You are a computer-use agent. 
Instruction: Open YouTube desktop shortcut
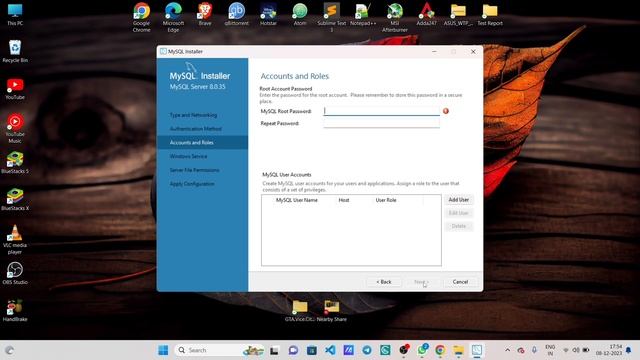(15, 89)
